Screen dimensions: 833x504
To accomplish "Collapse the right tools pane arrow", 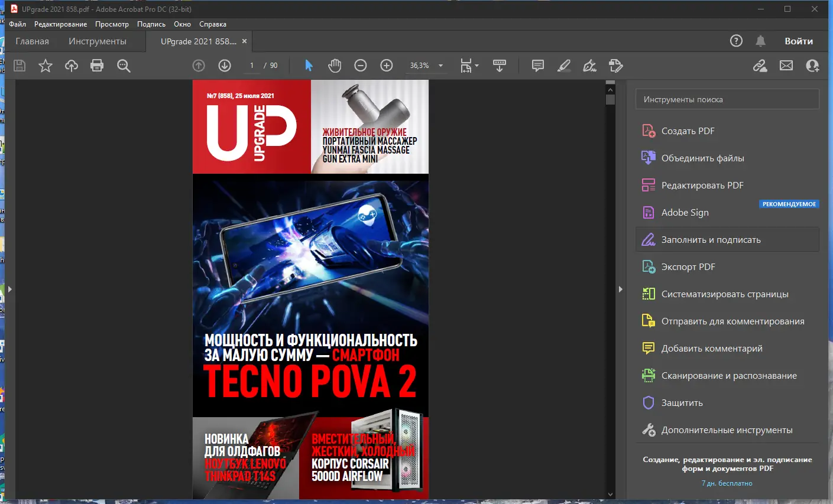I will tap(620, 290).
